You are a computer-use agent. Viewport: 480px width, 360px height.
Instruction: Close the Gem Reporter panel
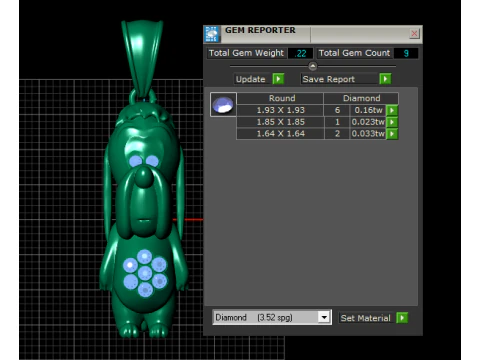point(414,33)
